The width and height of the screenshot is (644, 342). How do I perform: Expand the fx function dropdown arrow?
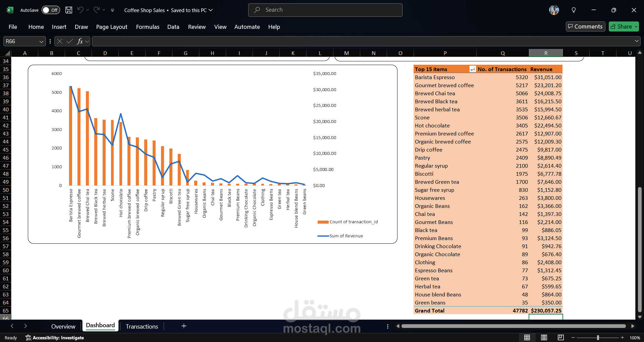tap(87, 41)
